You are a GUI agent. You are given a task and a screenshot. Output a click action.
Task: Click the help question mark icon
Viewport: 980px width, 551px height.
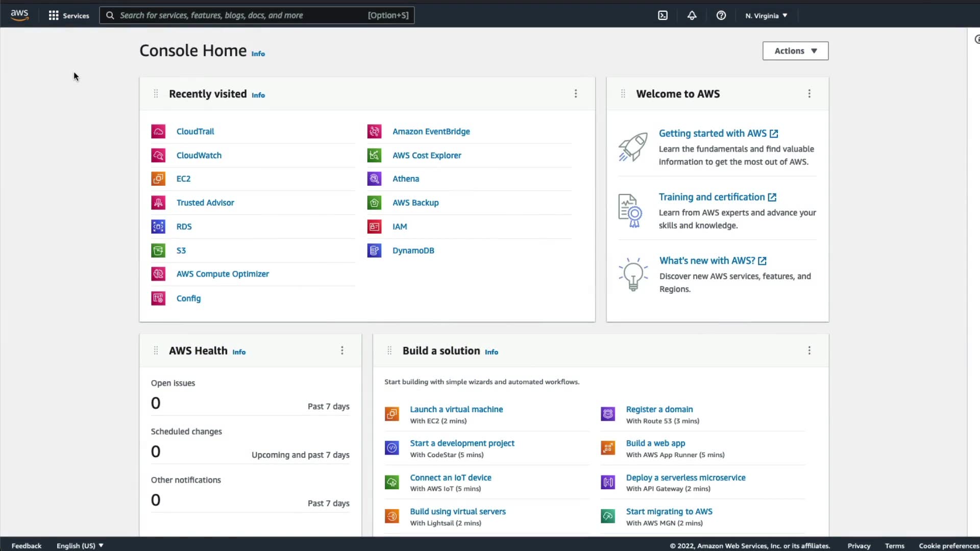(721, 15)
